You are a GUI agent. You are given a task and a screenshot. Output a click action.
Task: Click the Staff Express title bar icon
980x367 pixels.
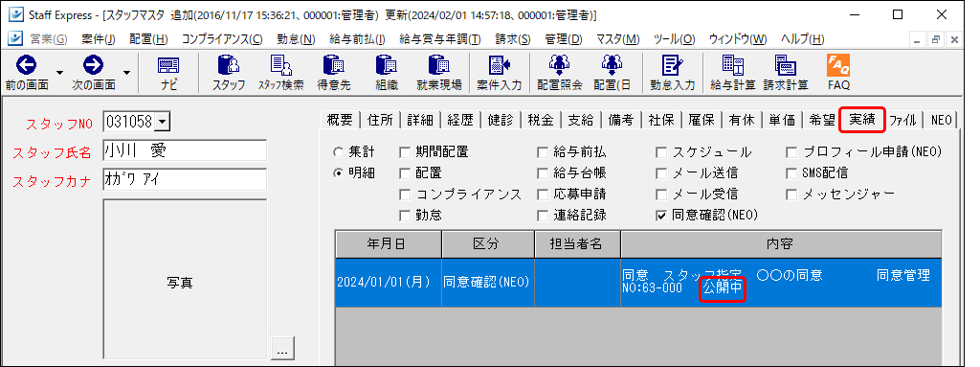pos(17,14)
